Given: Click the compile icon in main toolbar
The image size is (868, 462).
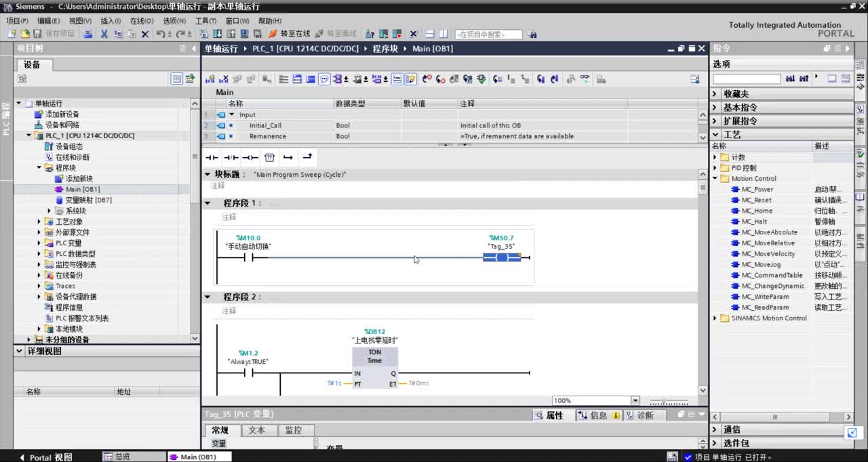Looking at the screenshot, I should pyautogui.click(x=205, y=34).
